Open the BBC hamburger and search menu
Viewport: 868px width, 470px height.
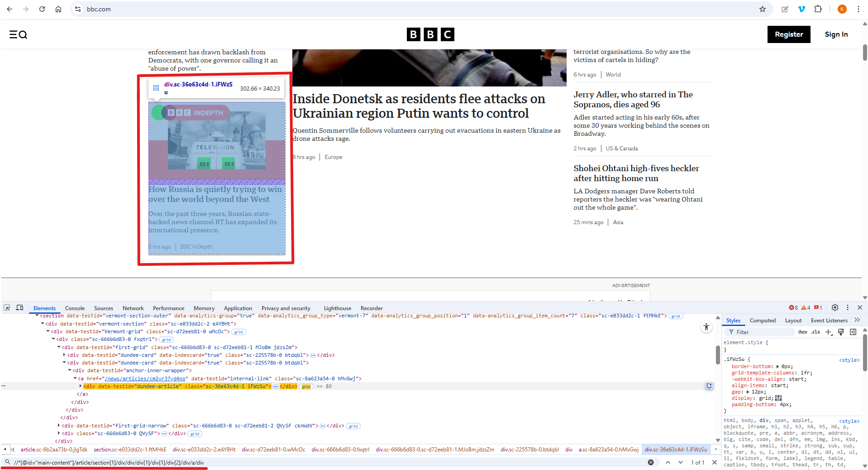coord(18,34)
